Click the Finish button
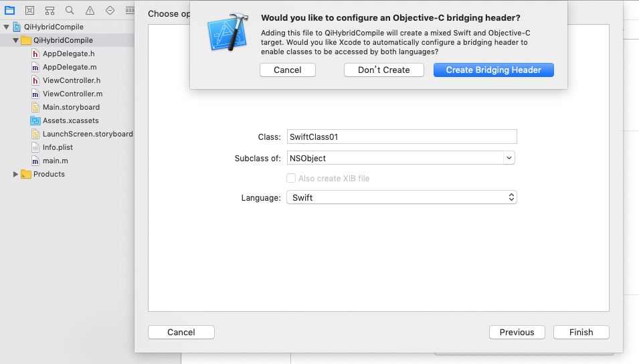The image size is (639, 364). tap(581, 332)
